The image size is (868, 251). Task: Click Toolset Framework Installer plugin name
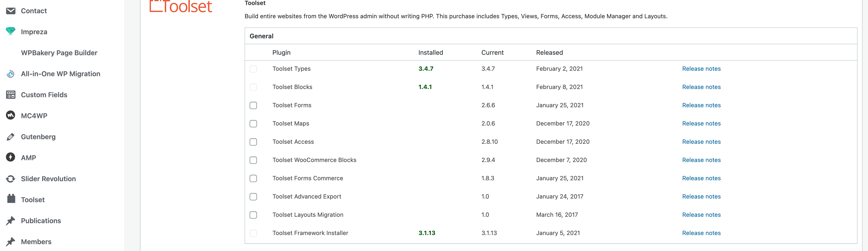[x=310, y=233]
